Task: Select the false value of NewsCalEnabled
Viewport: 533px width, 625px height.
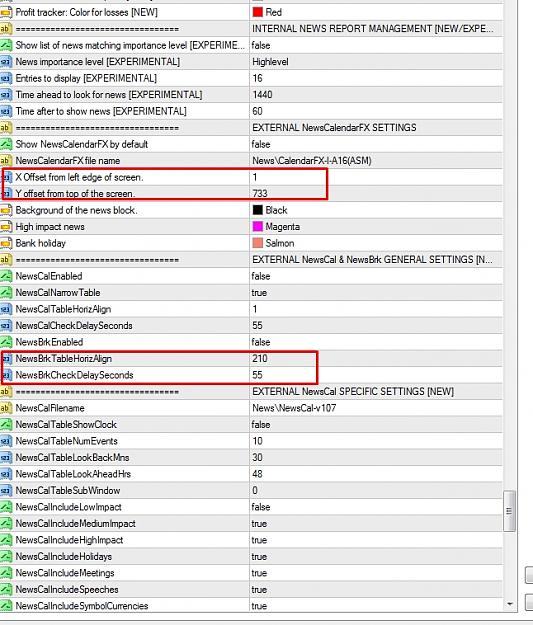Action: pos(261,276)
